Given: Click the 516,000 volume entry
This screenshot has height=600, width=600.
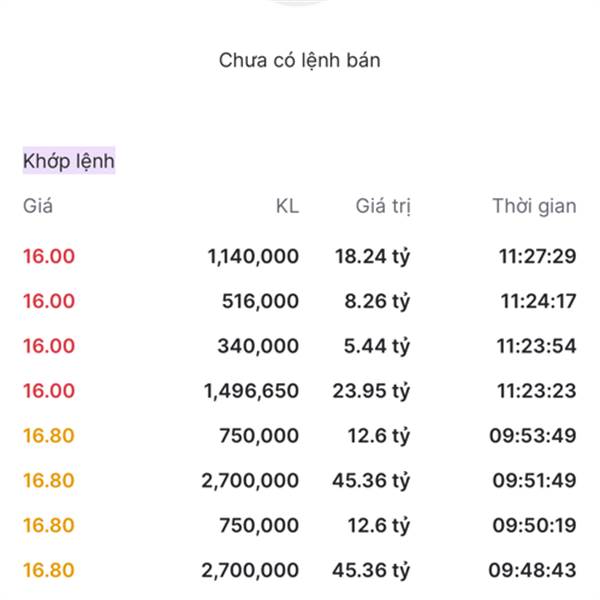Looking at the screenshot, I should [x=260, y=301].
